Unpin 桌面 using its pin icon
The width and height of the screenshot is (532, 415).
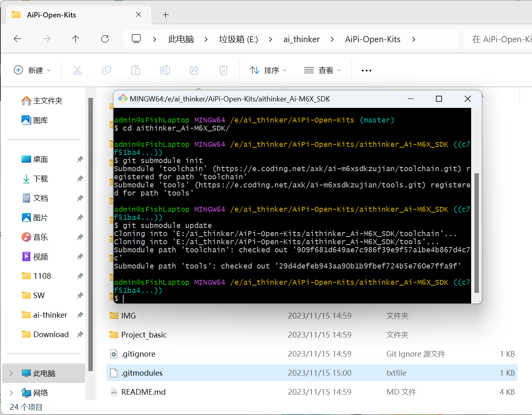(80, 159)
